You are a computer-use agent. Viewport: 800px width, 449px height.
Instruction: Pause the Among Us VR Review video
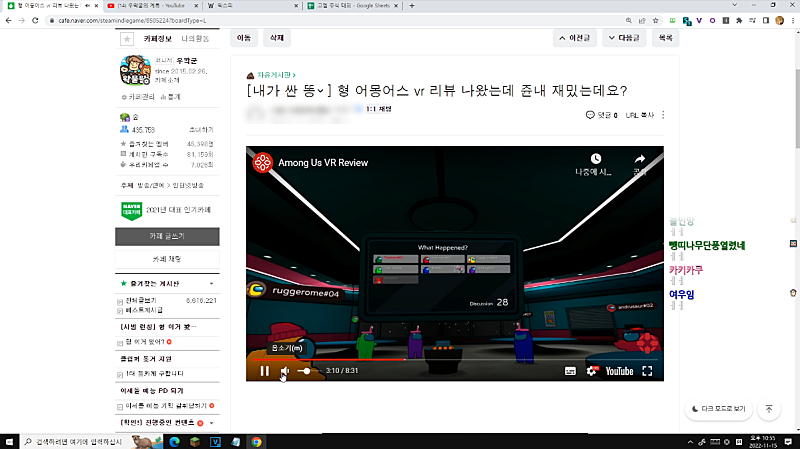[x=265, y=371]
